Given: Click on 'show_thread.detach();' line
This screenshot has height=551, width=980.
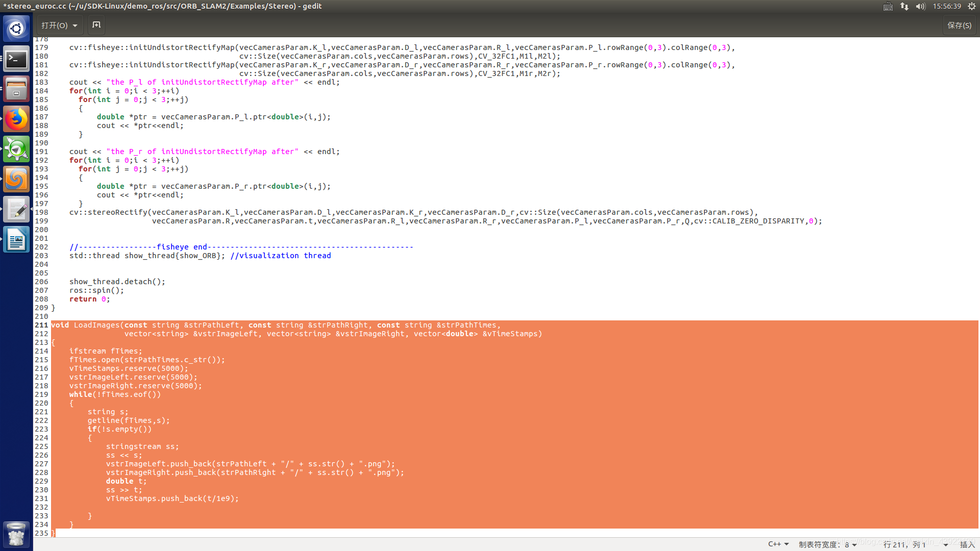Looking at the screenshot, I should [117, 282].
